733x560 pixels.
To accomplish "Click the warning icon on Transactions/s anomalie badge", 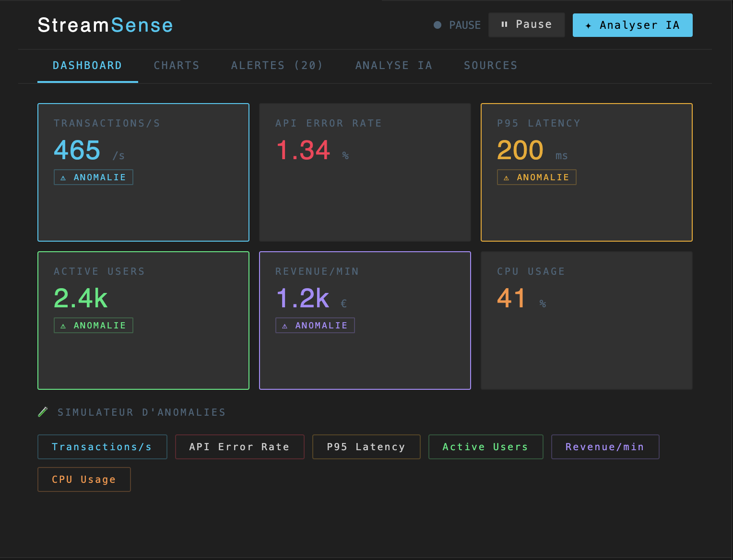I will click(x=63, y=177).
